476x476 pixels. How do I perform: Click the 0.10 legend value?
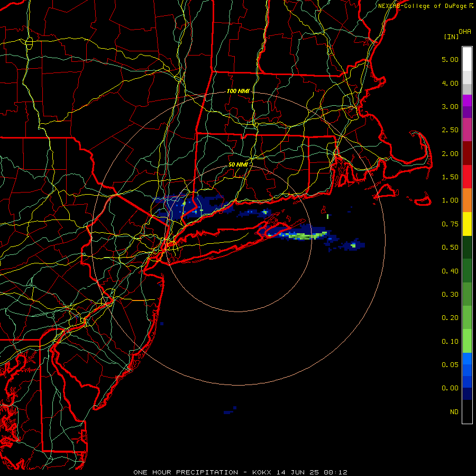pos(450,342)
